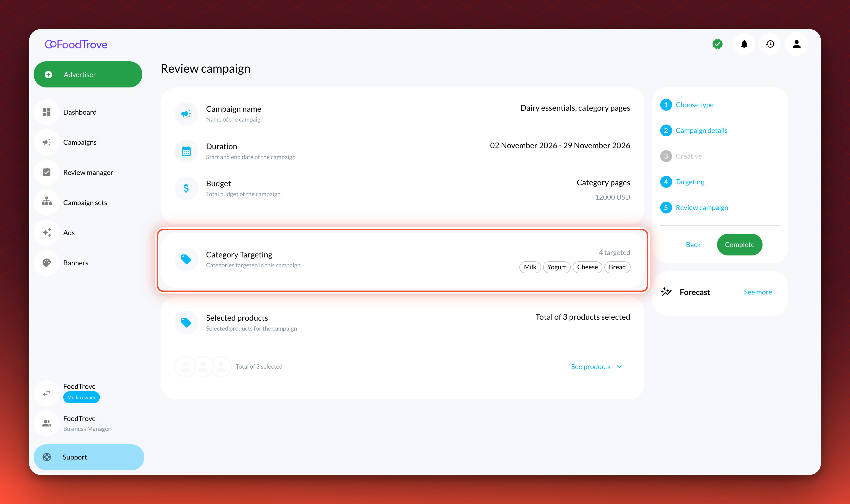Go to step 5 Review campaign
The height and width of the screenshot is (504, 850).
click(x=694, y=208)
